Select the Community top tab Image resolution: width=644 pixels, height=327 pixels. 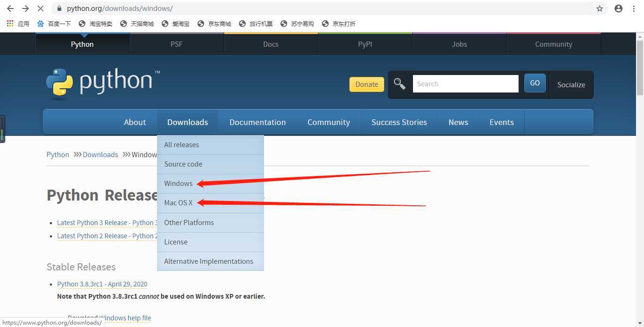point(553,44)
